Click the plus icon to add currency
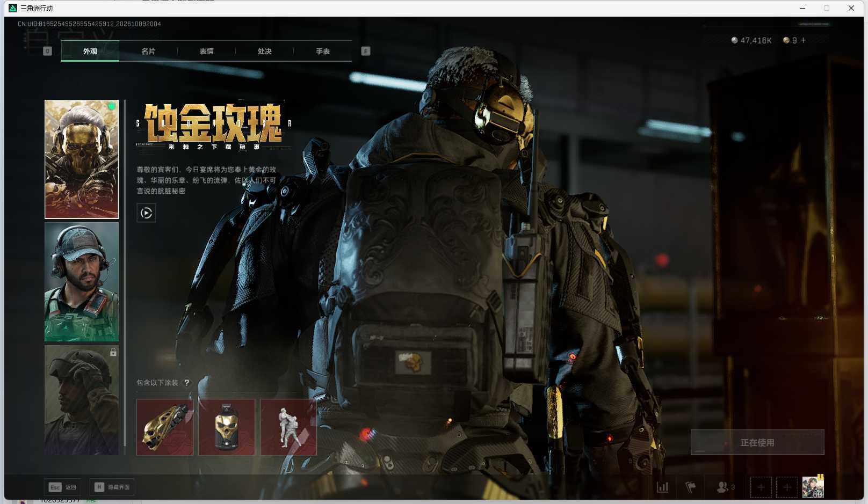868x504 pixels. (x=803, y=40)
